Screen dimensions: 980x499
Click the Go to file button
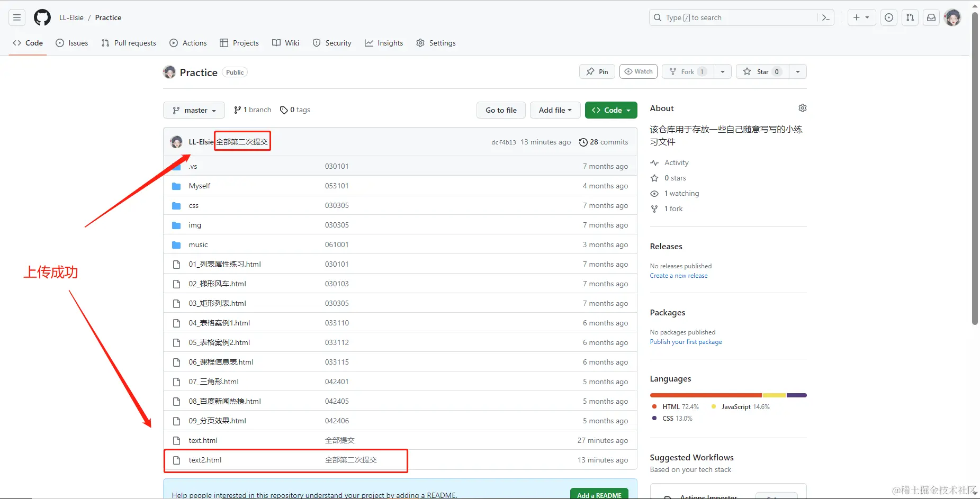click(500, 110)
